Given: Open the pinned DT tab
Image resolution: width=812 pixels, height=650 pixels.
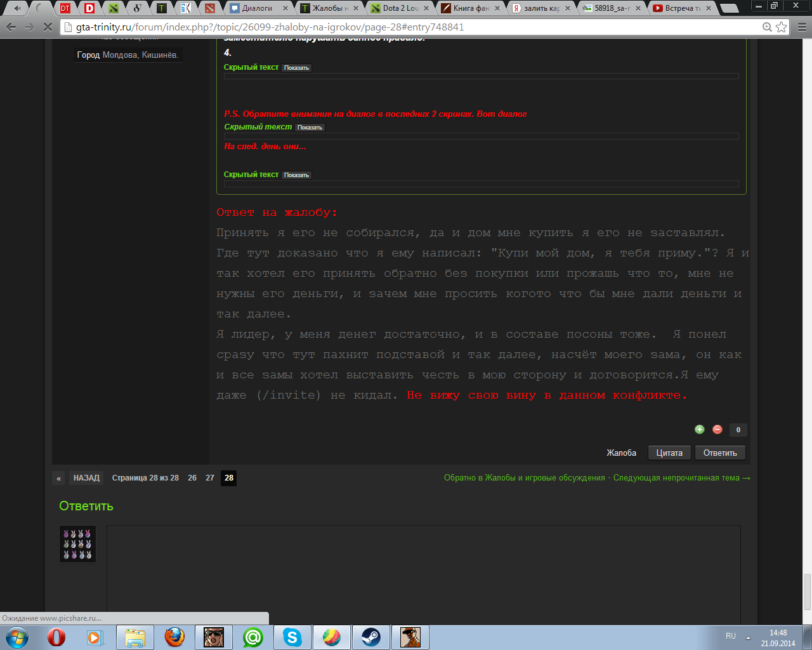Looking at the screenshot, I should point(65,8).
